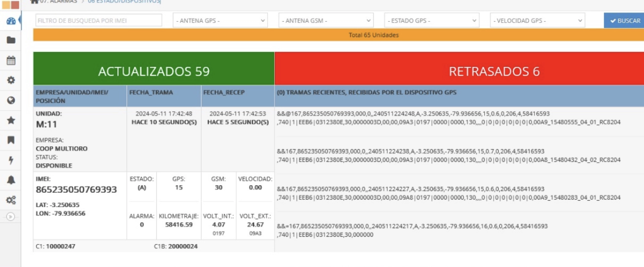Open the dashboard gauge sidebar icon
644x267 pixels.
[11, 21]
